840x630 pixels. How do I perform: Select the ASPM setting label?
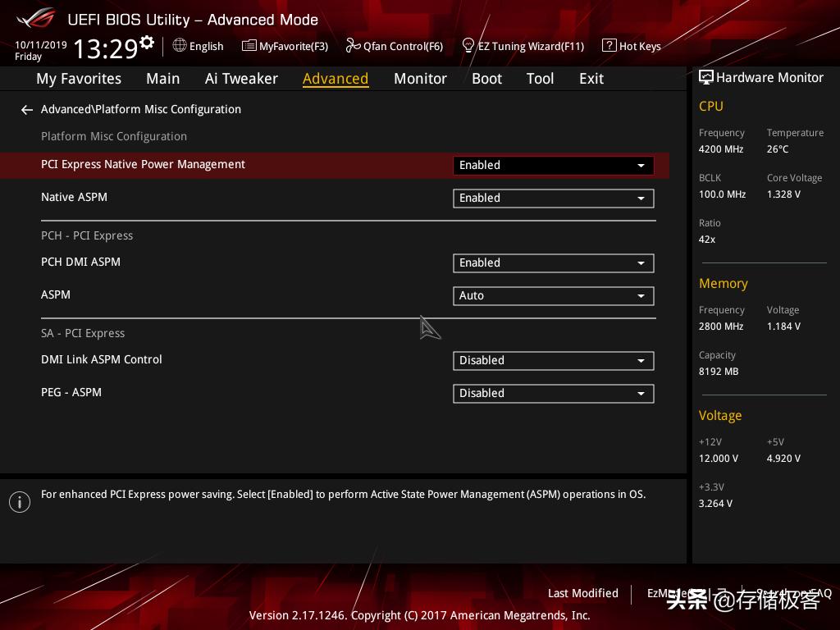click(56, 294)
